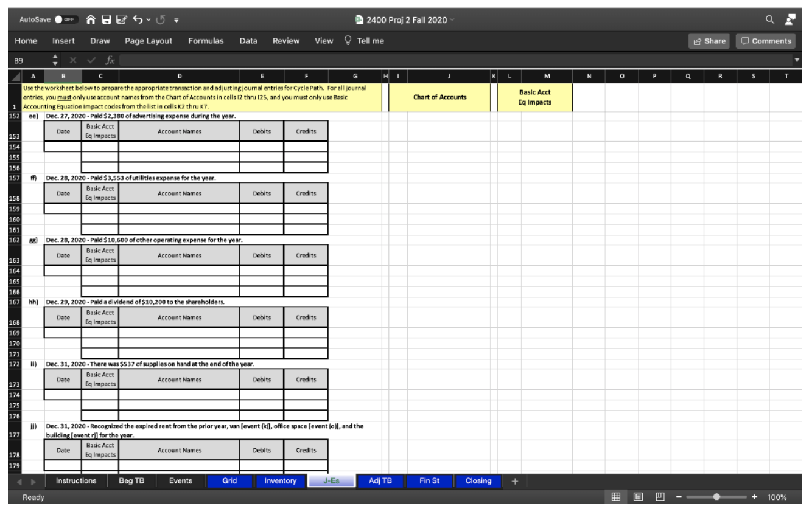
Task: Click the Share button
Action: click(x=710, y=41)
